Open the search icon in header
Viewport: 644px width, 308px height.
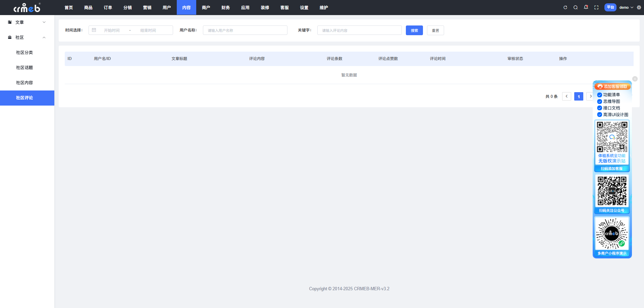pos(576,7)
